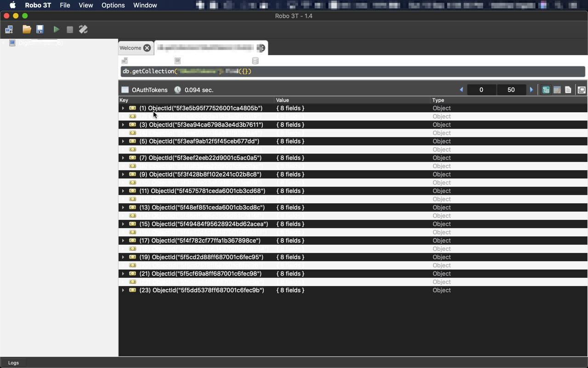Click the open folder toolbar icon
The image size is (588, 368).
pyautogui.click(x=27, y=29)
